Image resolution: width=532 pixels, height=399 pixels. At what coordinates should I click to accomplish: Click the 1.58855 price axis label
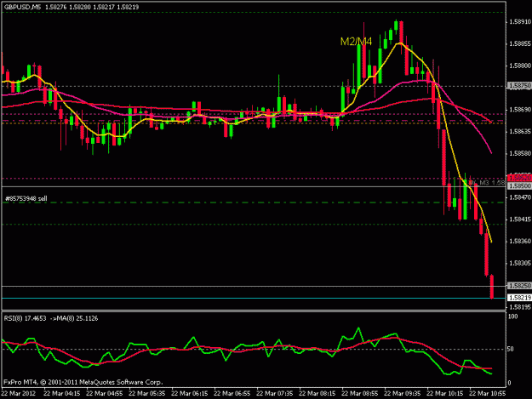click(x=520, y=43)
